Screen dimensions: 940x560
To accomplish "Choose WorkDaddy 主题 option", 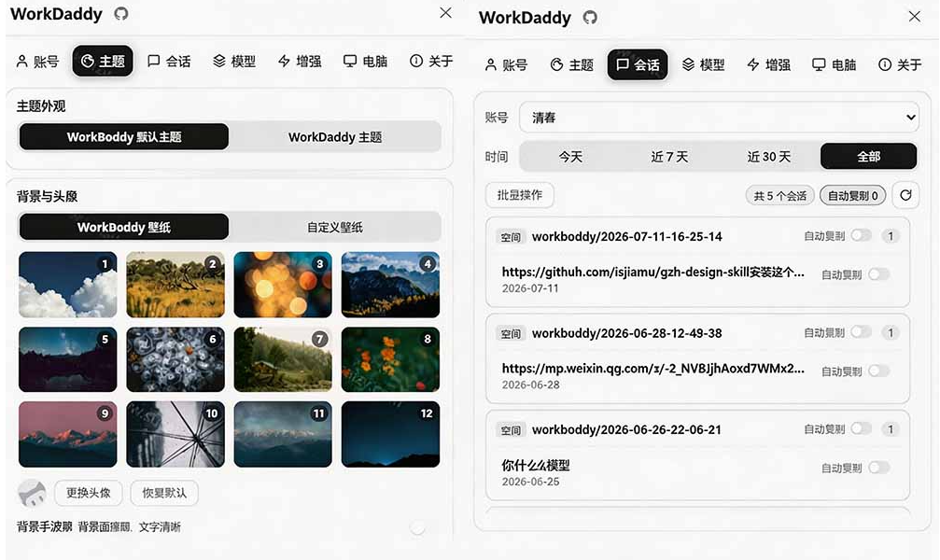I will (x=335, y=136).
